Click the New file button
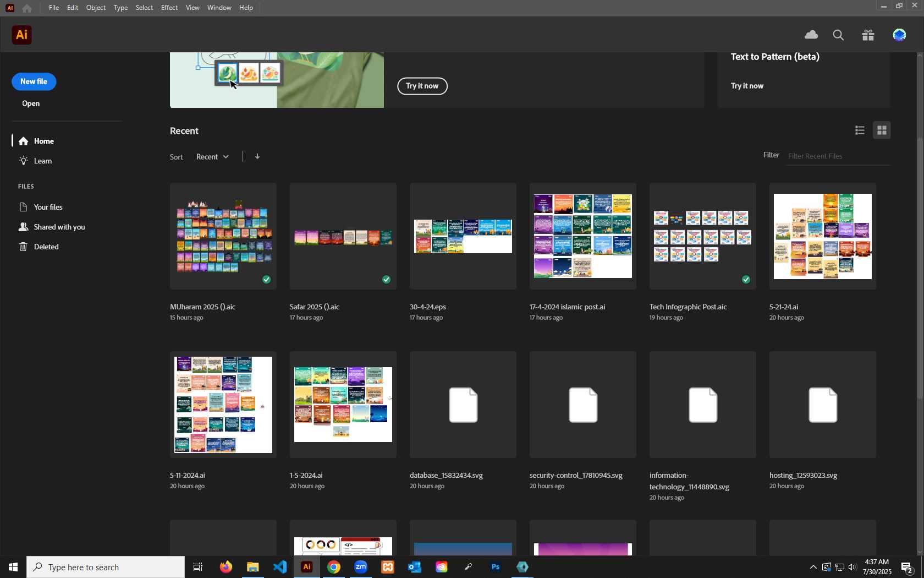 [x=34, y=81]
